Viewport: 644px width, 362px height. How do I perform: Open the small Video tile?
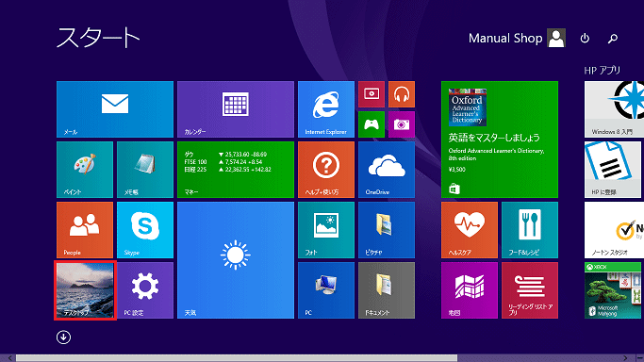pyautogui.click(x=372, y=94)
